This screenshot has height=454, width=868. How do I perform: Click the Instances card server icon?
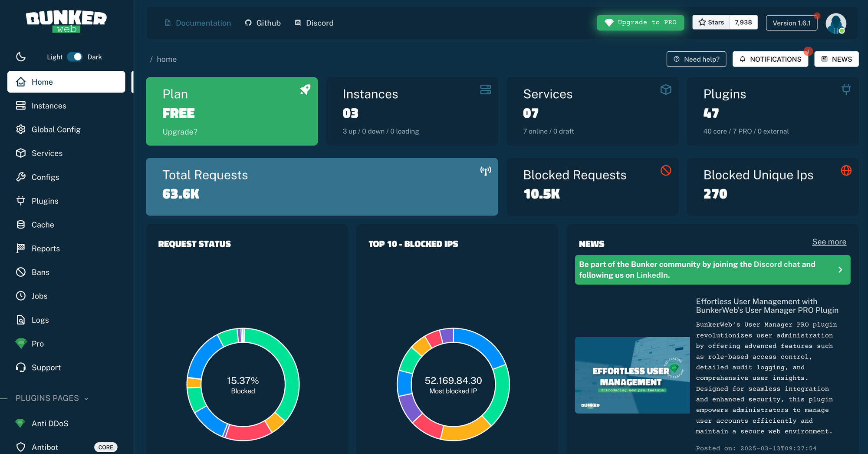click(486, 89)
